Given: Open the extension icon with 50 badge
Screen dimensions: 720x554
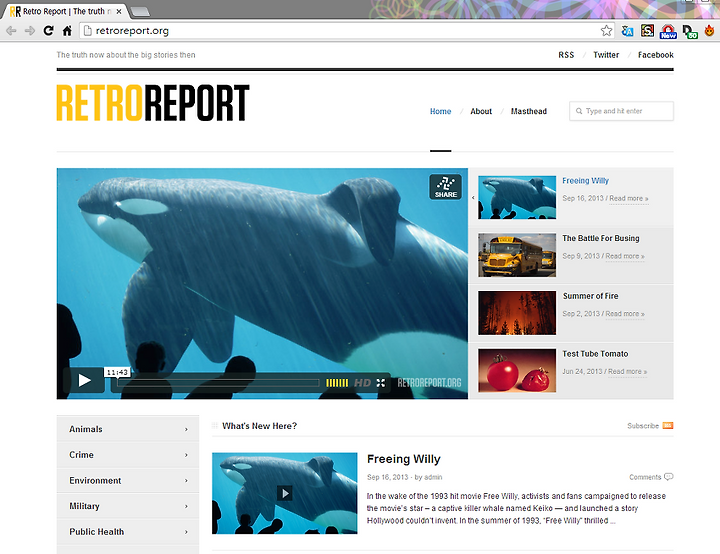Looking at the screenshot, I should tap(689, 32).
